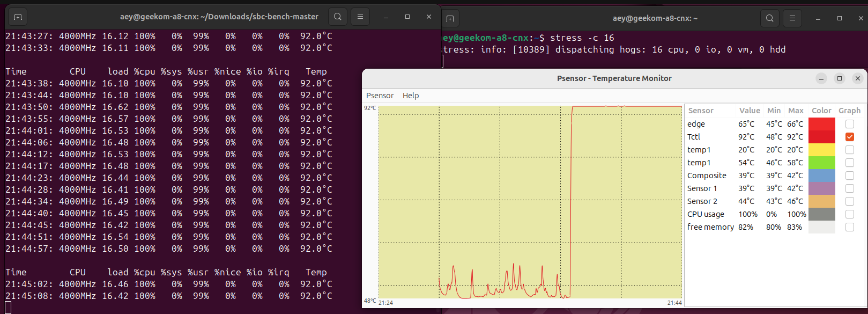The width and height of the screenshot is (868, 314).
Task: Maximize the sbc-bench-master terminal window
Action: point(407,17)
